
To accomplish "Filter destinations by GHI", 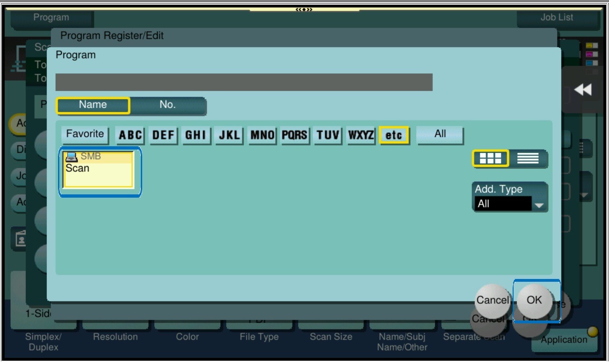I will coord(196,135).
